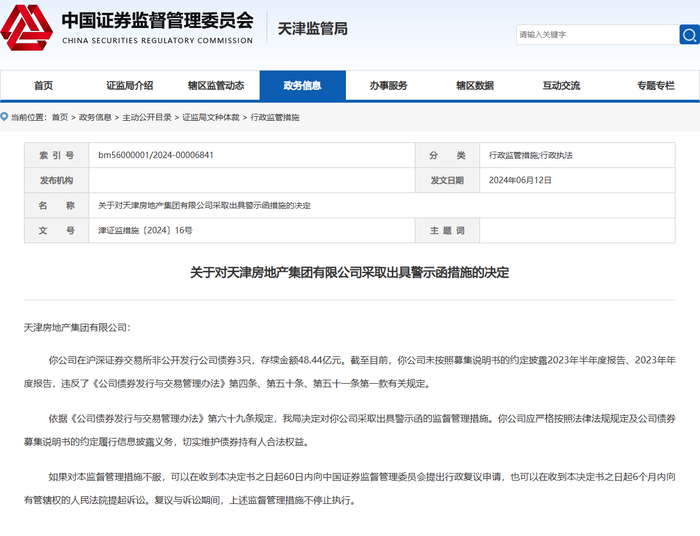
Task: Go to 证监局文种体裁 in the breadcrumb
Action: tap(211, 117)
